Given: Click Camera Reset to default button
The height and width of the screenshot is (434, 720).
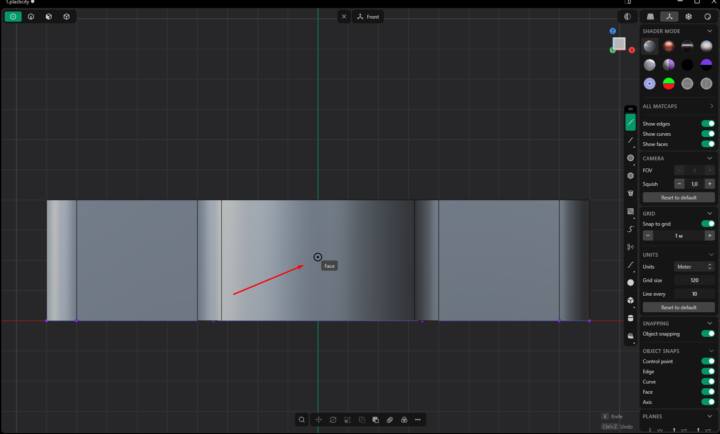Looking at the screenshot, I should [678, 197].
